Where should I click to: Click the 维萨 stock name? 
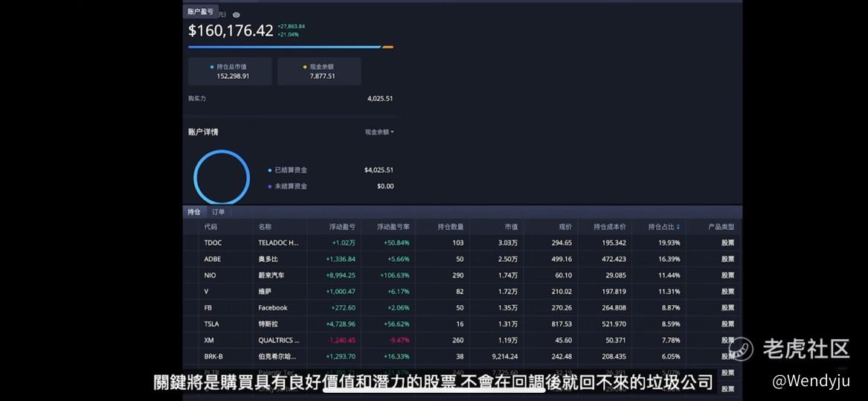pos(265,292)
